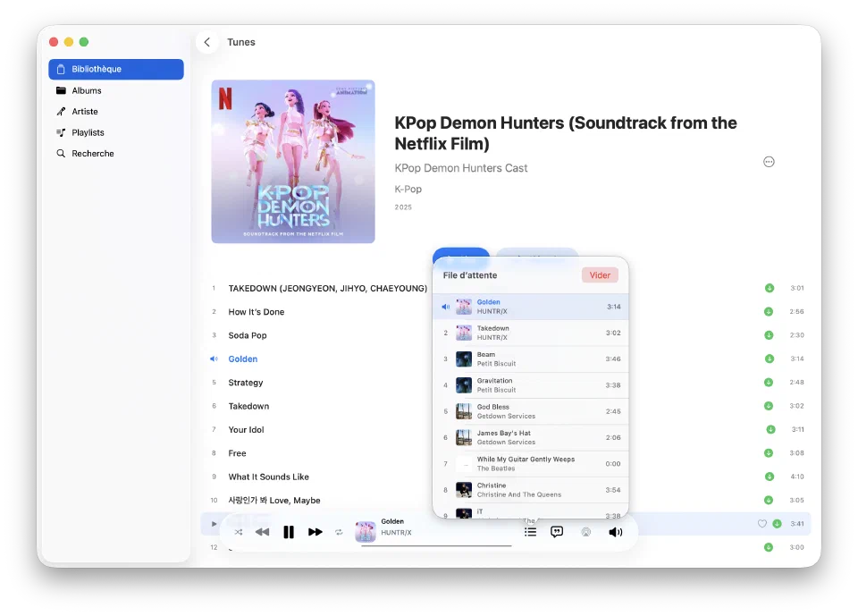The image size is (858, 616).
Task: Click download icon for Strategy
Action: [x=769, y=382]
